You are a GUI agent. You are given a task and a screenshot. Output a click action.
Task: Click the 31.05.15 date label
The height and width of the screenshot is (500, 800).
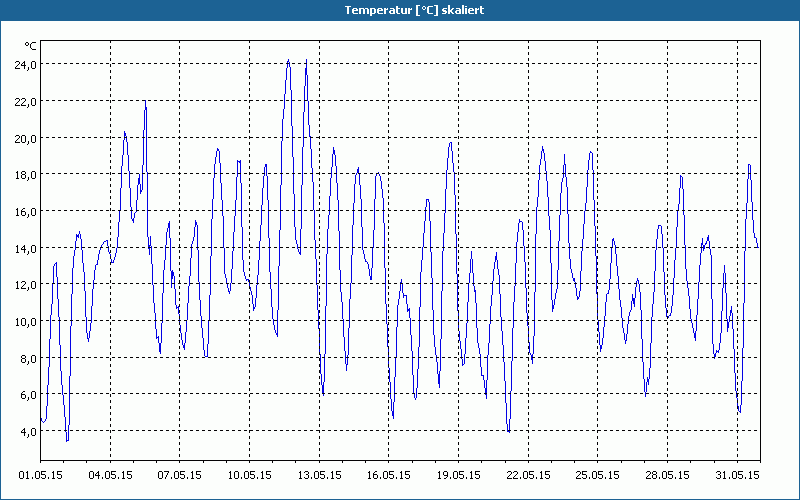pos(737,475)
